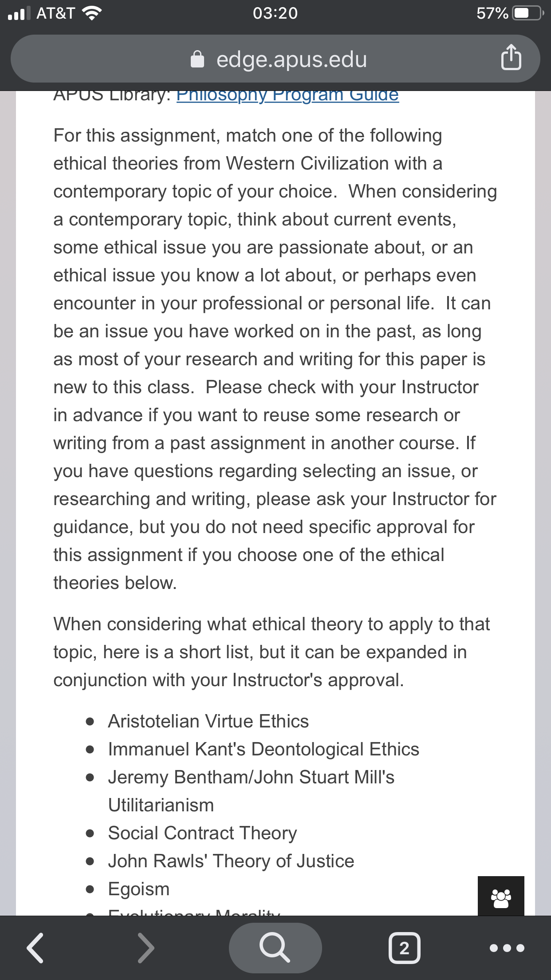Go back with the left arrow

click(x=35, y=948)
